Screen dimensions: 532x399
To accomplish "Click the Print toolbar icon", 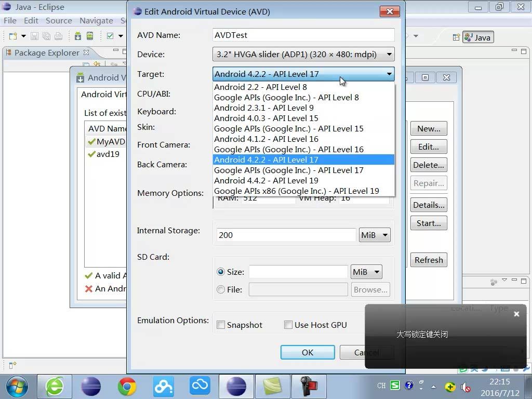I will coord(58,36).
